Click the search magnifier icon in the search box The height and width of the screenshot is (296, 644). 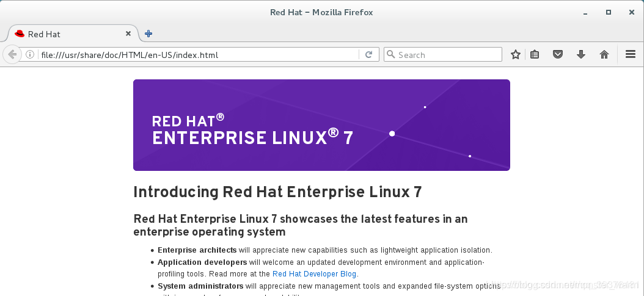pos(391,54)
